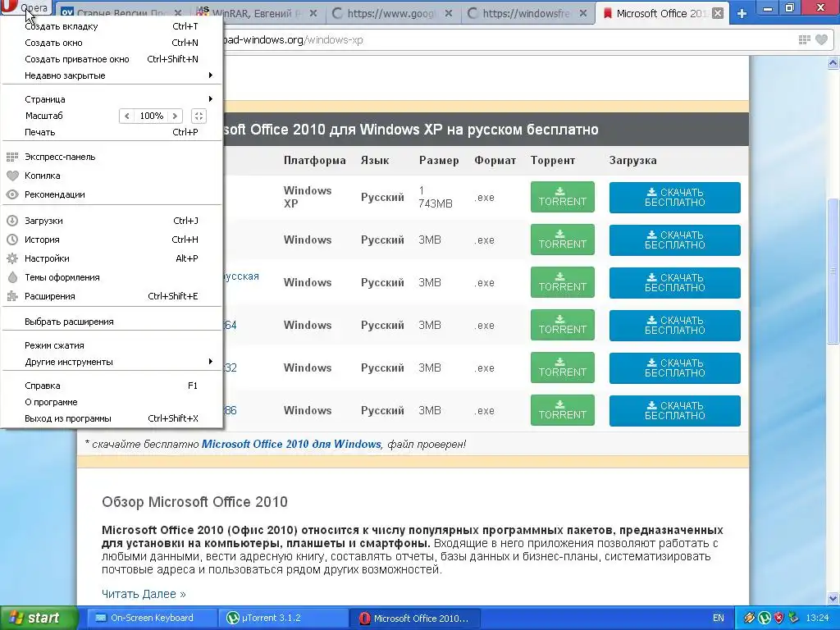
Task: Click the 1 743MB size cell
Action: point(435,197)
